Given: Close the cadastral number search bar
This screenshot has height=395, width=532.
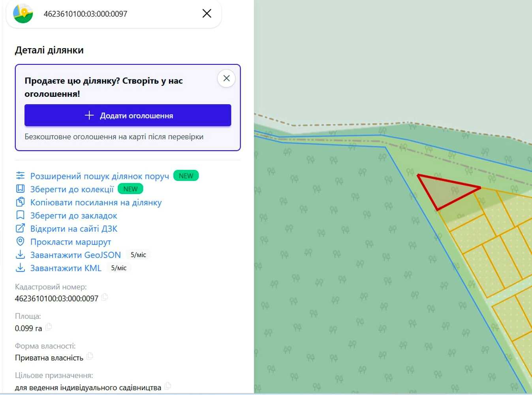Looking at the screenshot, I should 207,13.
